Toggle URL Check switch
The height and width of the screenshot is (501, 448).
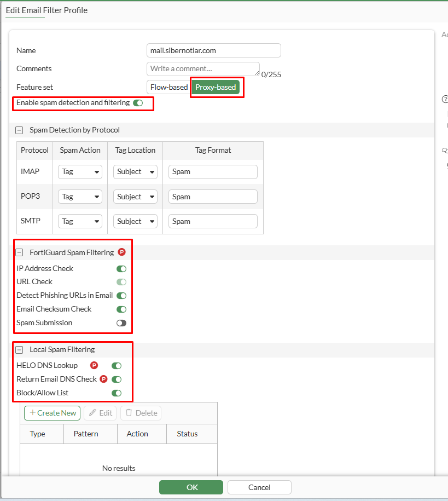(x=121, y=282)
